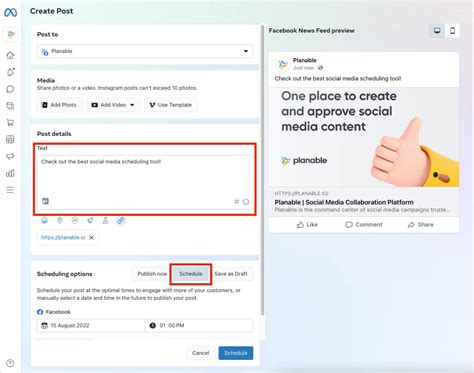The height and width of the screenshot is (373, 474).
Task: Select Save as Draft option
Action: (231, 274)
